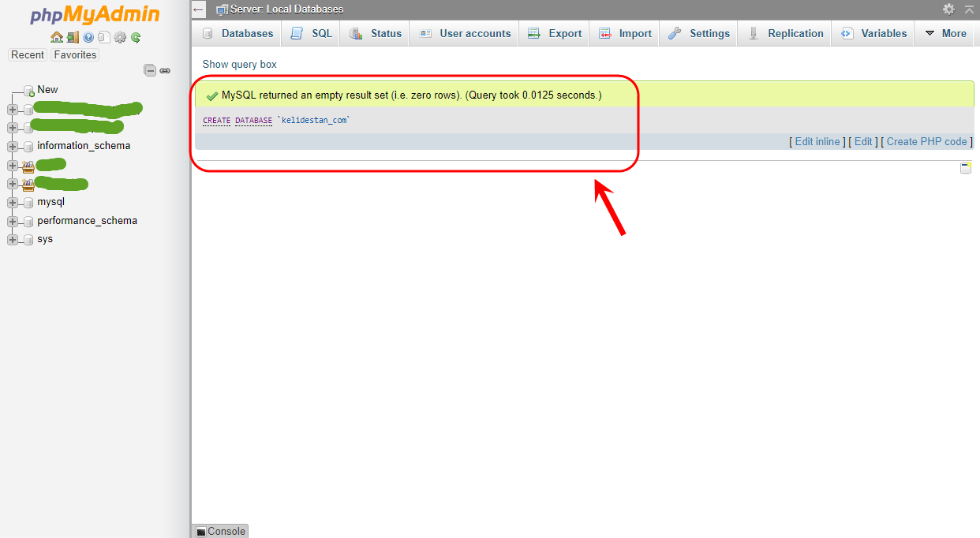Open the phpMyAdmin documentation help icon

point(88,37)
